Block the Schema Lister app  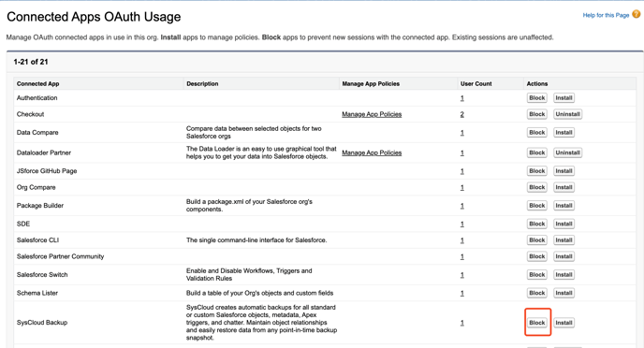536,293
